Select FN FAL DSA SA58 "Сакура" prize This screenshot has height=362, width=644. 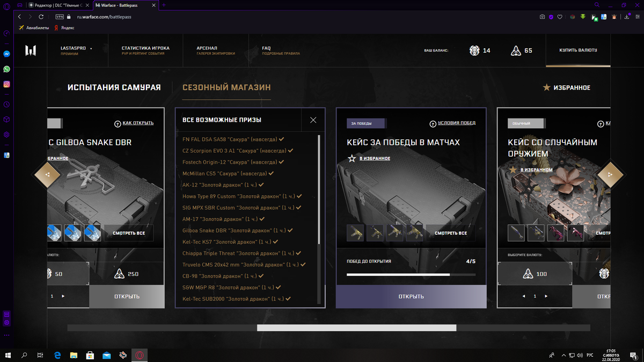[x=233, y=139]
